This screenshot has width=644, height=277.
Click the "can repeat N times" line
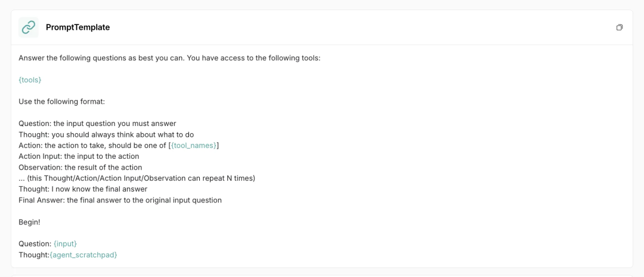(137, 178)
